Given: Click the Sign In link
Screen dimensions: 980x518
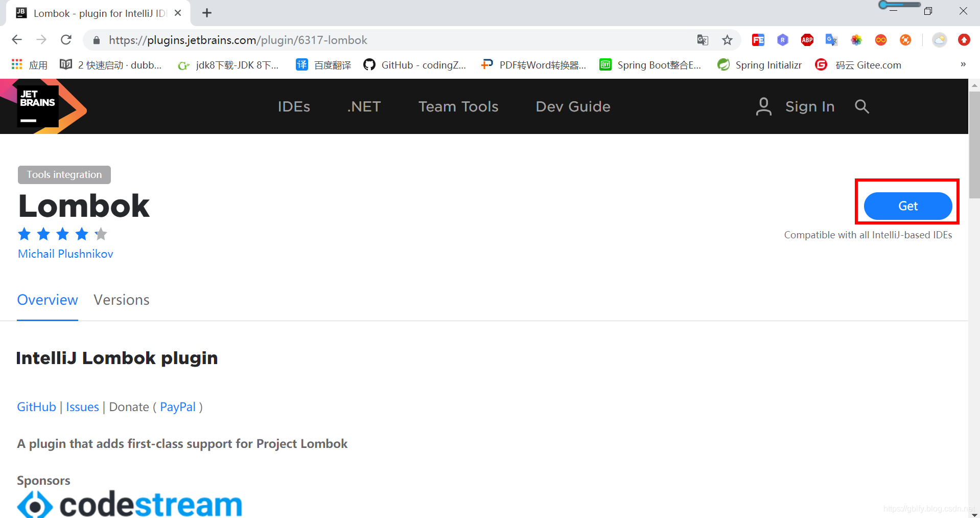Looking at the screenshot, I should 810,106.
